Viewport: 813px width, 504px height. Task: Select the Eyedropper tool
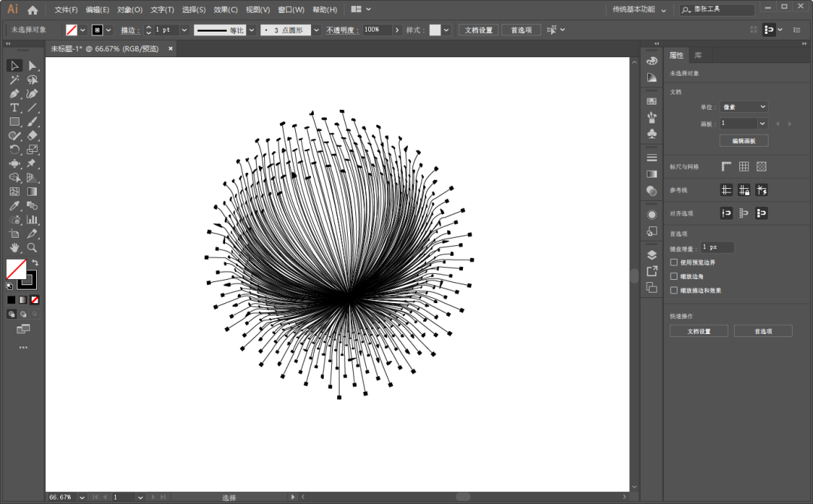pyautogui.click(x=14, y=205)
